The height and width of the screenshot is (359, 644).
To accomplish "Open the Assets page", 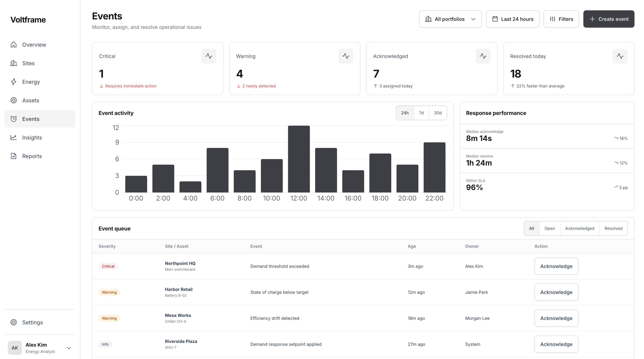I will [x=40, y=100].
